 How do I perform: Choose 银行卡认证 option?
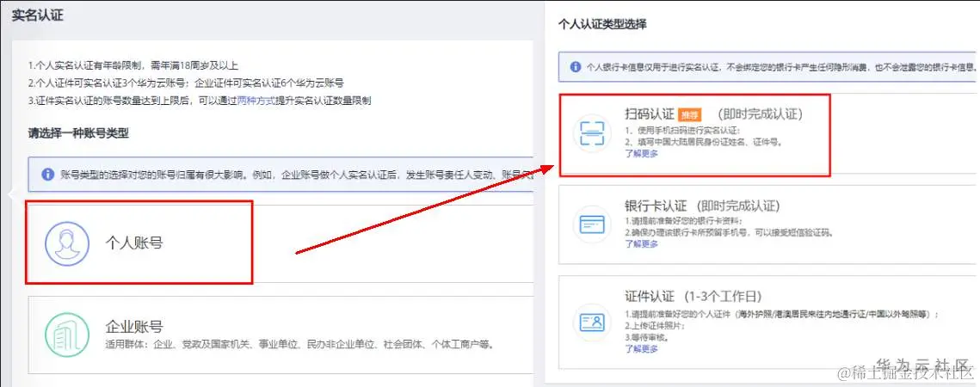[767, 224]
